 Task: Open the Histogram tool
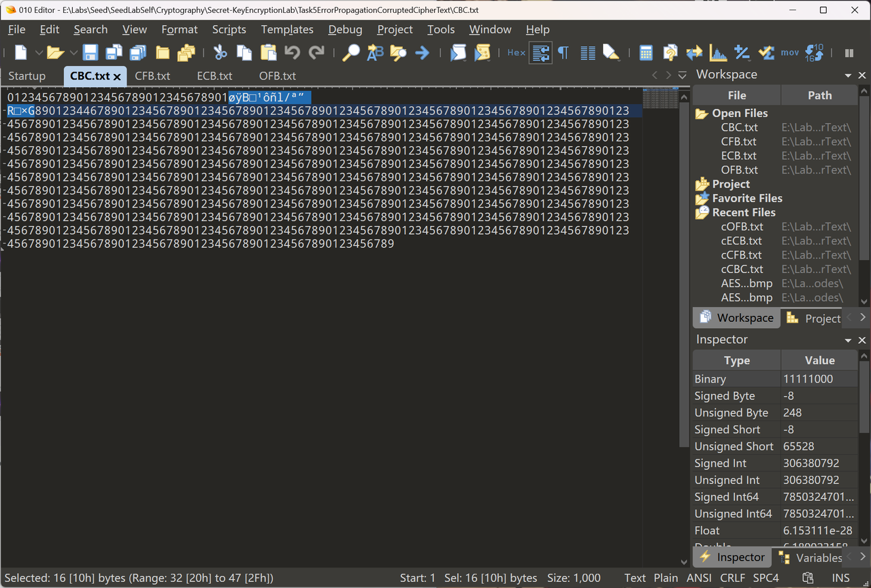[x=718, y=52]
